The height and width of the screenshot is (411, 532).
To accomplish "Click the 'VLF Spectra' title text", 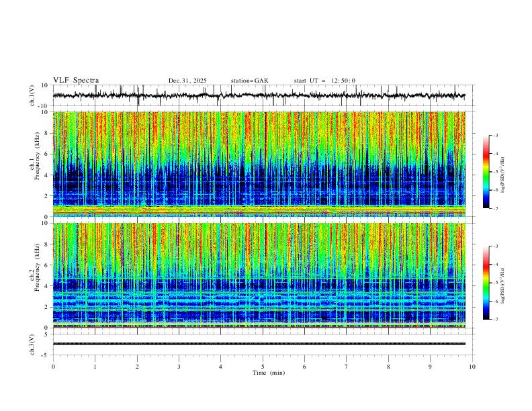I will click(x=76, y=81).
